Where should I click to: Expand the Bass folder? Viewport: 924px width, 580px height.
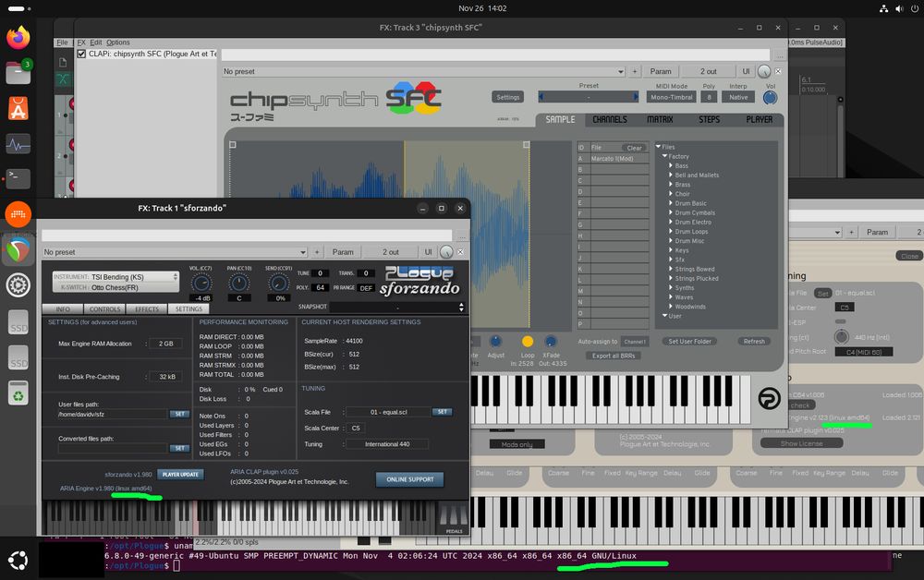click(x=671, y=165)
